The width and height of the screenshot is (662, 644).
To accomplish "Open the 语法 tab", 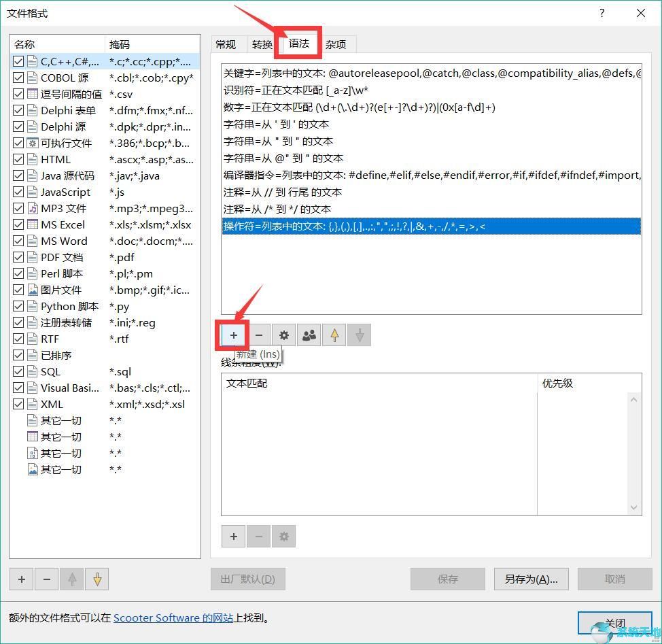I will [299, 43].
